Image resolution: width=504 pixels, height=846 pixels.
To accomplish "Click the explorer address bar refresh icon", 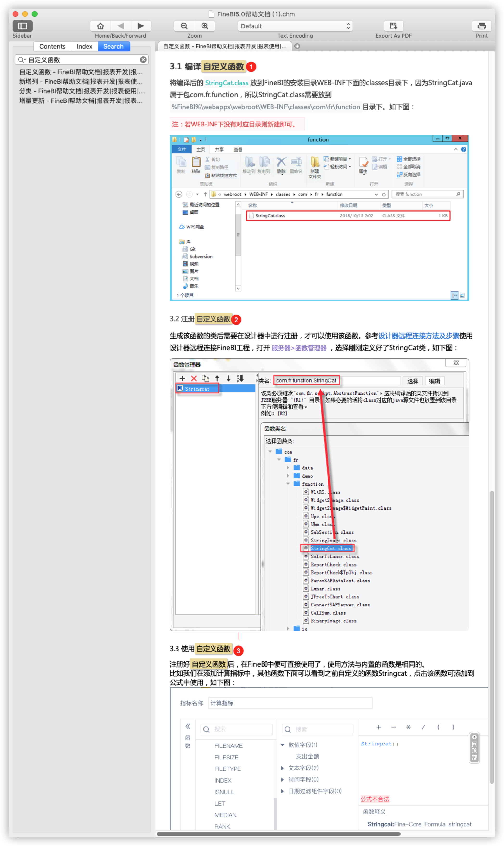I will 384,194.
